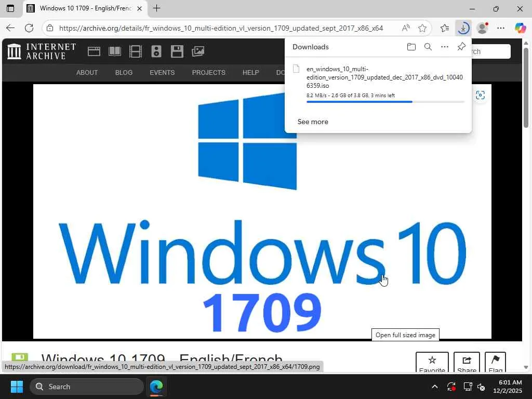Open the browser profile icon

482,28
